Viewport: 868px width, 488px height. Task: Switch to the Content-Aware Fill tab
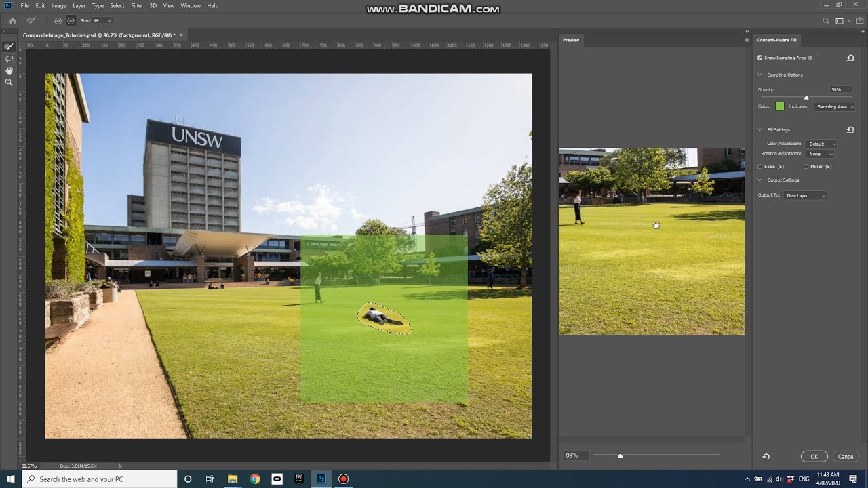776,40
